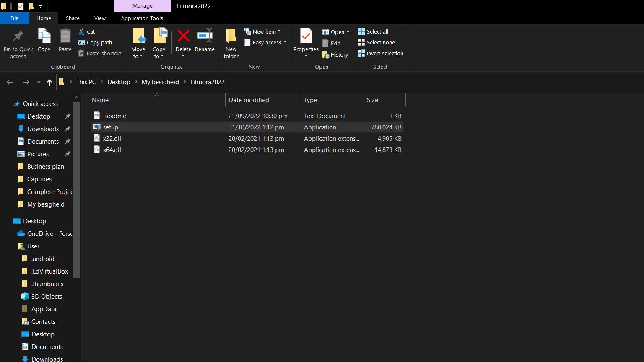Open History in the Open group
The image size is (644, 362).
coord(335,54)
